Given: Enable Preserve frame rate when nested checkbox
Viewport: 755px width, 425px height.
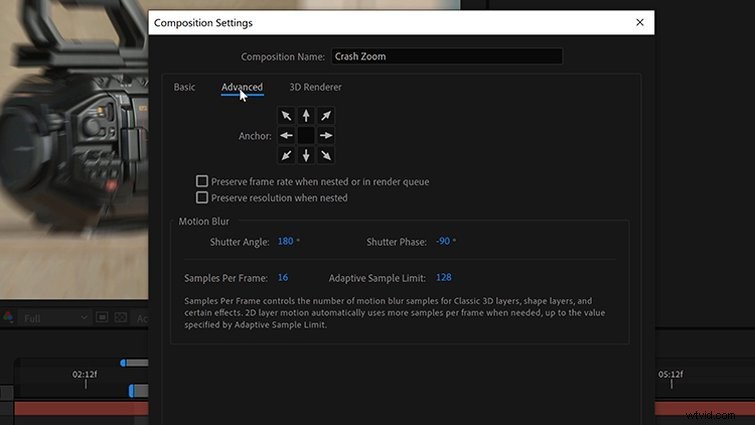Looking at the screenshot, I should point(202,182).
